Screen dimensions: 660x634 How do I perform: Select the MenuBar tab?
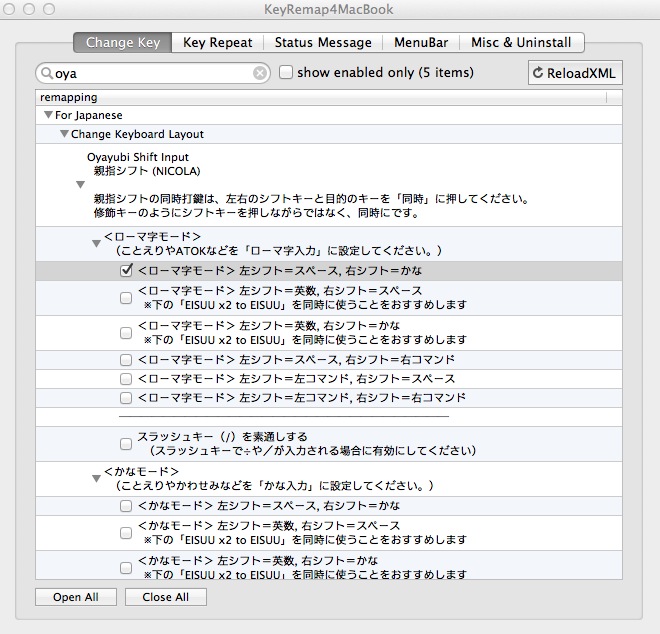coord(421,43)
